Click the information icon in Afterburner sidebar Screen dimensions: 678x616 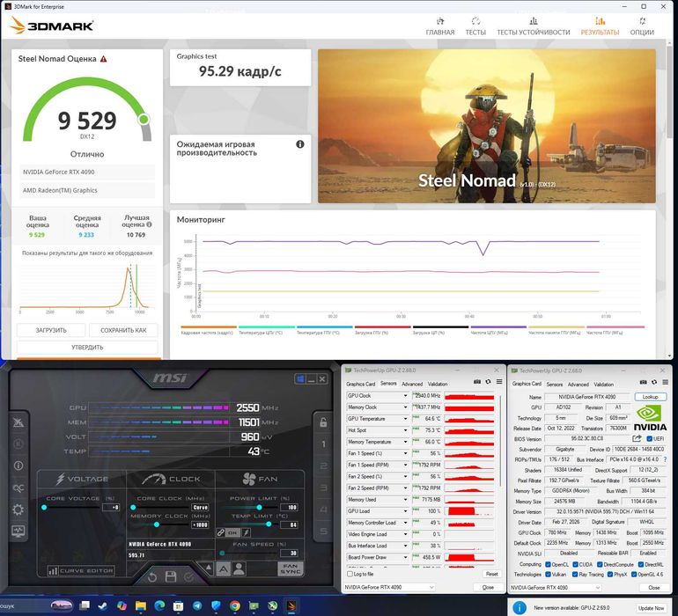coord(18,466)
